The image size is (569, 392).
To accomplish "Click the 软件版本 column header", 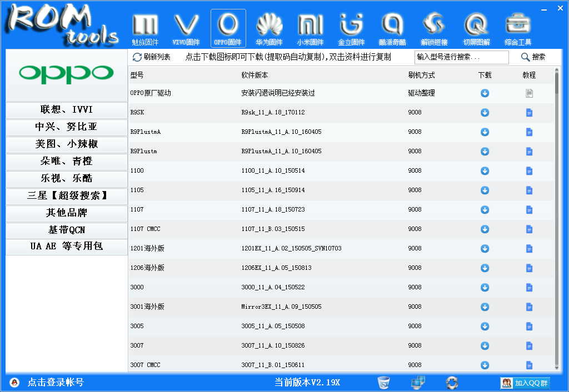I will (x=254, y=75).
